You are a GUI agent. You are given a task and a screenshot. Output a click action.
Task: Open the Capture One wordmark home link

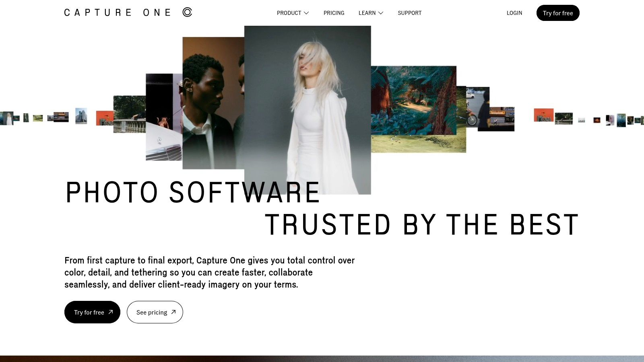tap(118, 12)
